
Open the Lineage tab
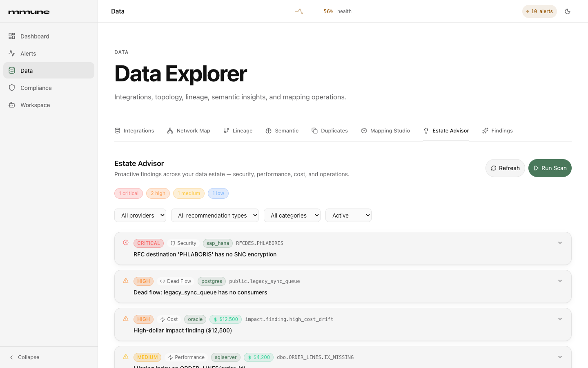click(238, 131)
